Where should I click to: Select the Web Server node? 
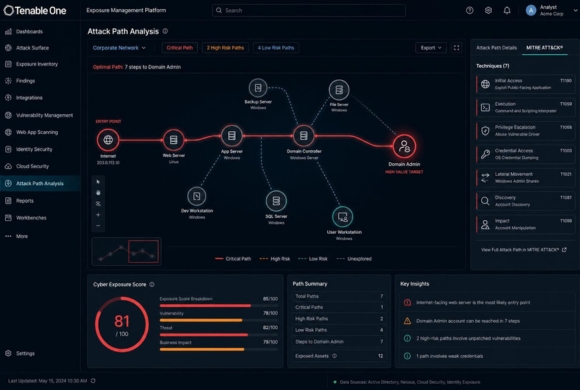[173, 140]
